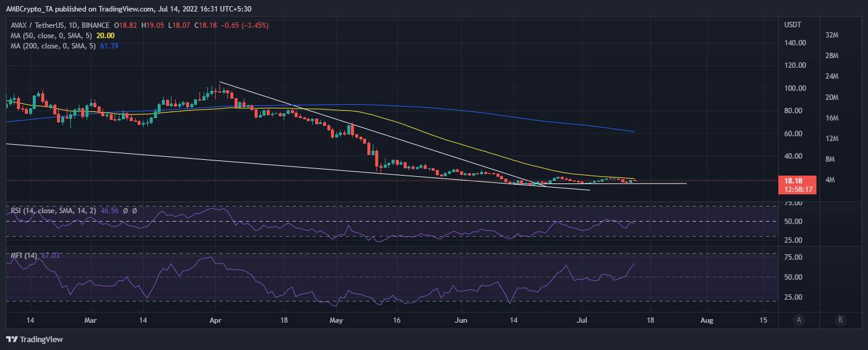Toggle auto scale with the A button
The height and width of the screenshot is (350, 868).
click(800, 320)
